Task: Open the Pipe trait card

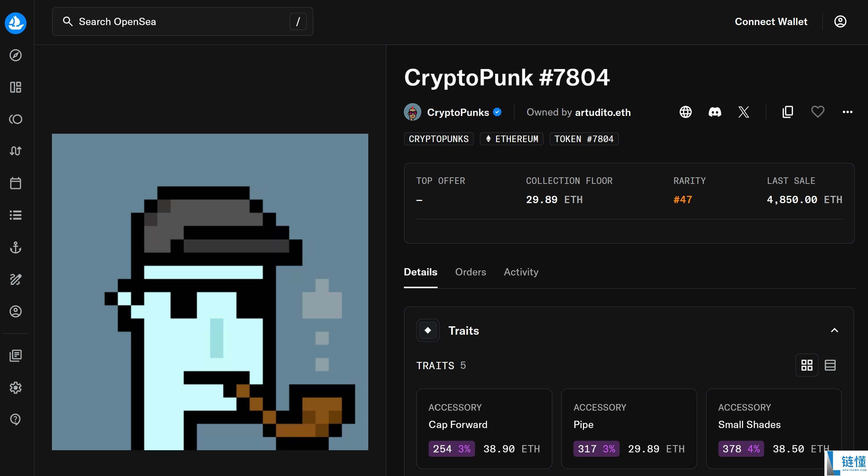Action: [629, 429]
